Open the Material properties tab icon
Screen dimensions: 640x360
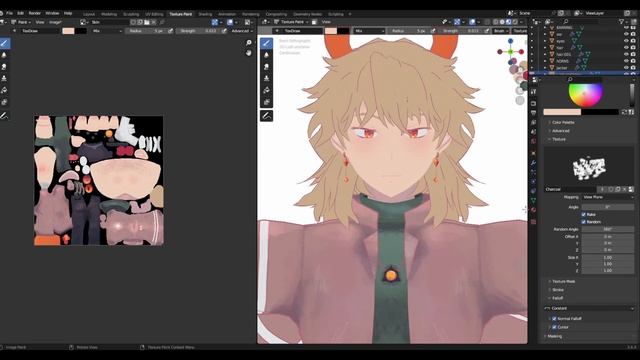pyautogui.click(x=533, y=210)
